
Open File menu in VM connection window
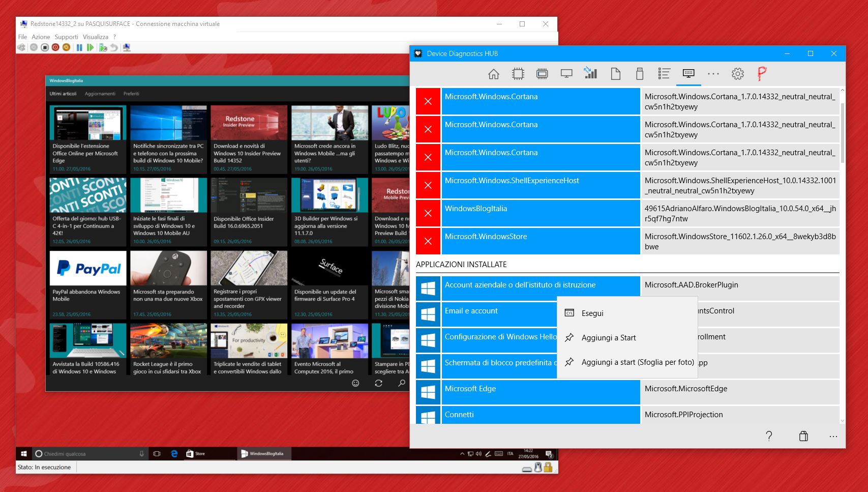(x=22, y=37)
